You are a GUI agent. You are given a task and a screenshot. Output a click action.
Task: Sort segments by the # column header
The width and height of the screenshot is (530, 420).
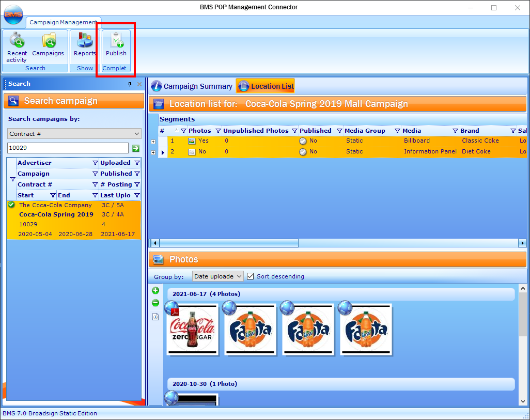tap(162, 131)
